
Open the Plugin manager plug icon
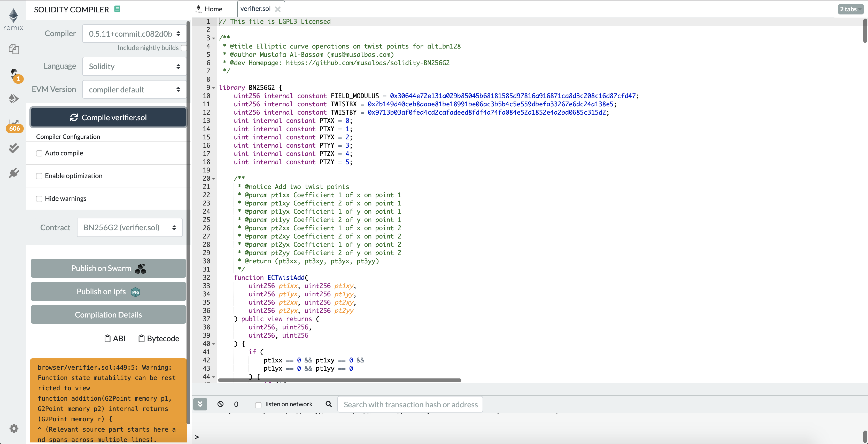tap(14, 173)
